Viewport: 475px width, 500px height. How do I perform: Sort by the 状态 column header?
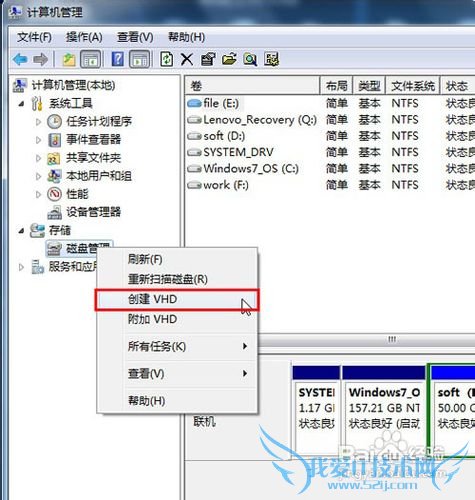(x=458, y=86)
